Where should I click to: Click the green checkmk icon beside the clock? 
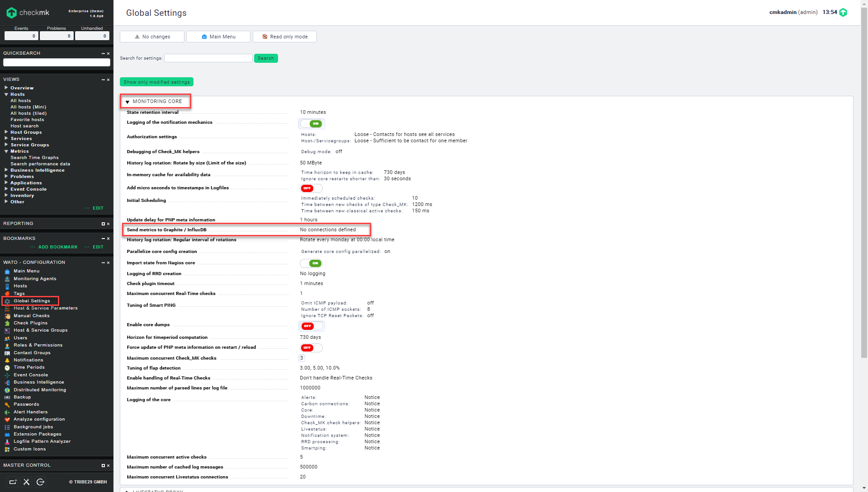click(843, 13)
